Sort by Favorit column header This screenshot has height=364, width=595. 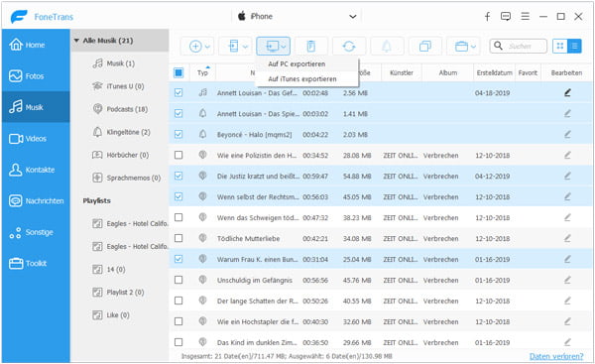528,72
